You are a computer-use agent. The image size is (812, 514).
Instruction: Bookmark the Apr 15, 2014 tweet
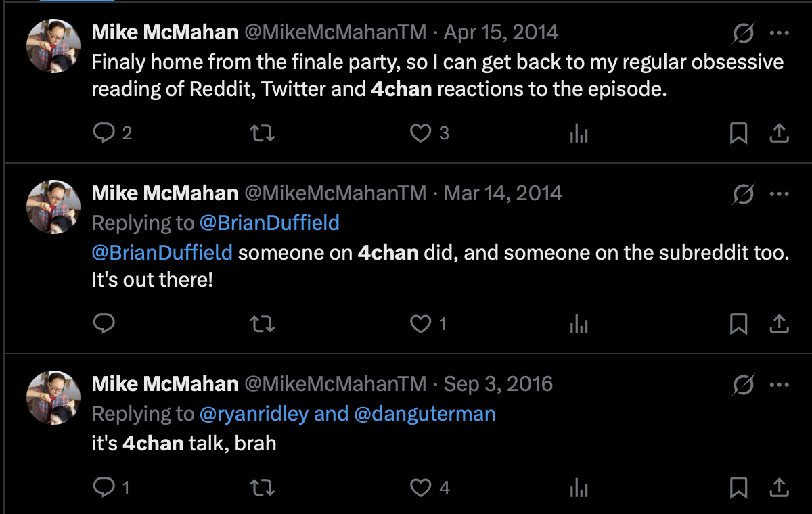tap(739, 134)
